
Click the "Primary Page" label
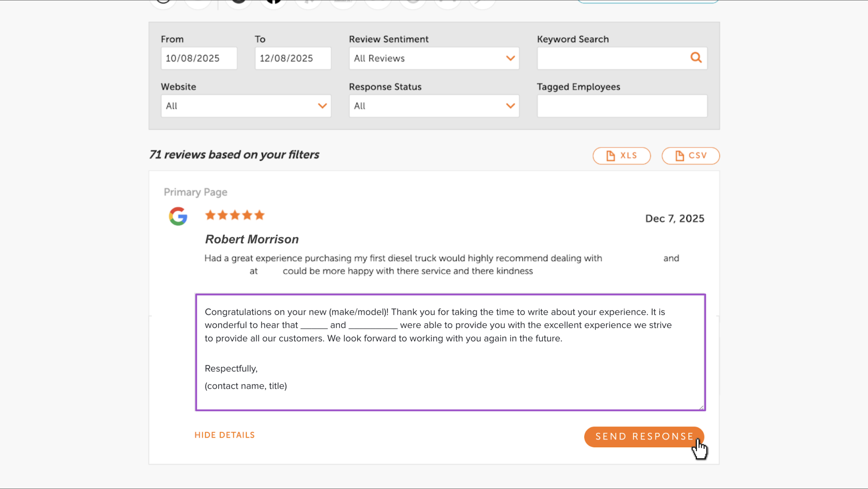pos(195,192)
